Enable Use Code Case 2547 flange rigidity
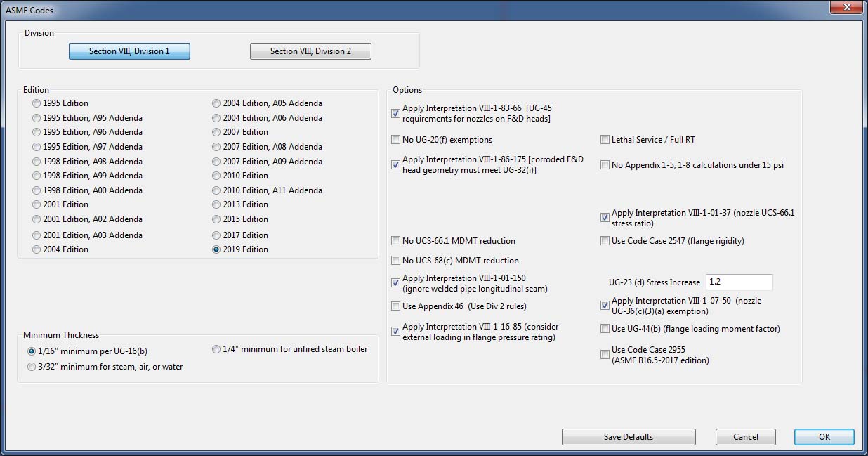This screenshot has width=868, height=456. [x=605, y=241]
